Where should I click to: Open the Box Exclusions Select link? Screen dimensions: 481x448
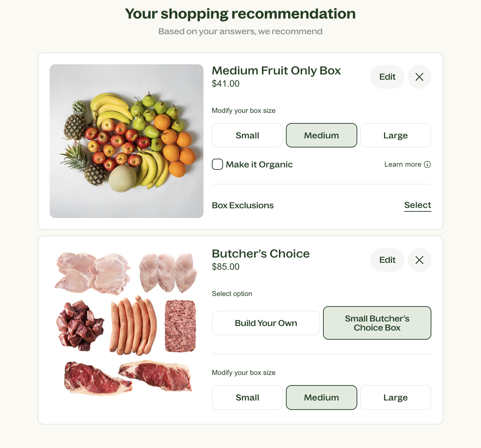pyautogui.click(x=417, y=205)
